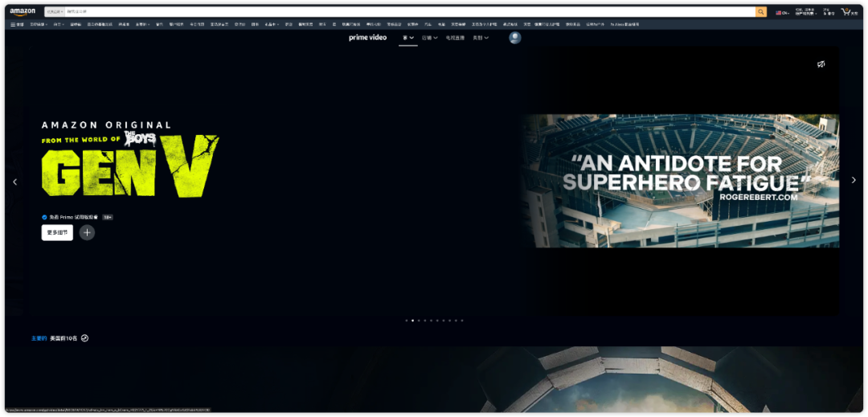
Task: Click the US flag language selector
Action: [782, 12]
